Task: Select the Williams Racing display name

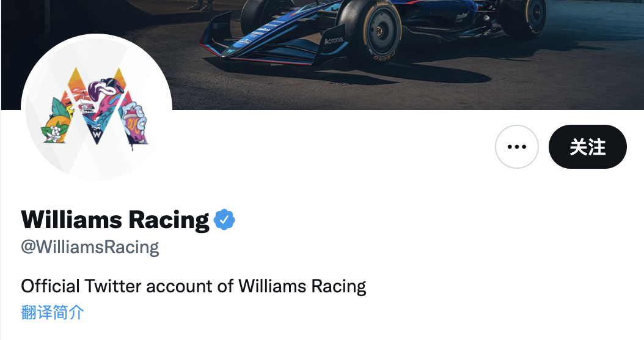Action: [115, 220]
